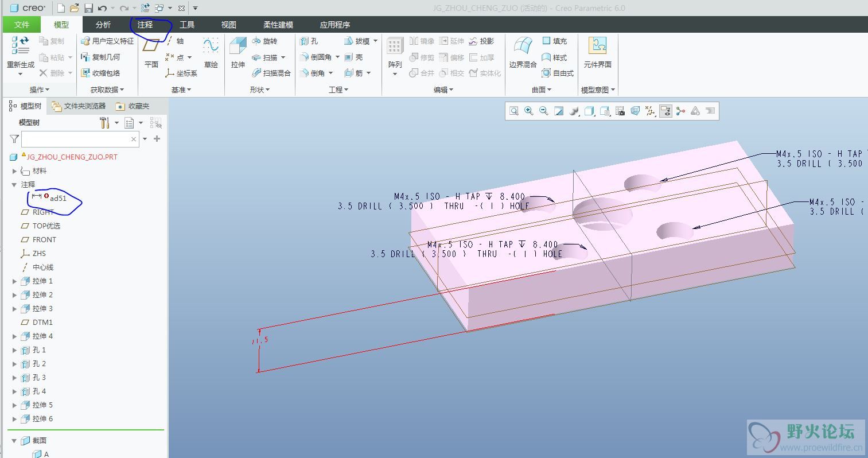Image resolution: width=868 pixels, height=458 pixels.
Task: Open Component Interface (元件界面)
Action: [598, 53]
